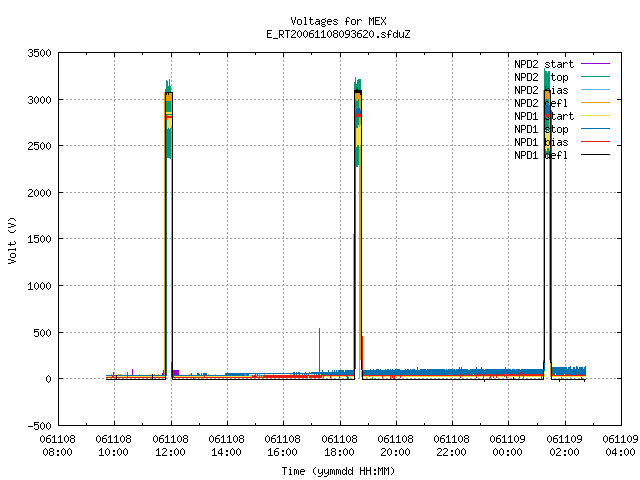The width and height of the screenshot is (640, 480).
Task: Click the 061109 04:00 x-axis label
Action: 620,446
